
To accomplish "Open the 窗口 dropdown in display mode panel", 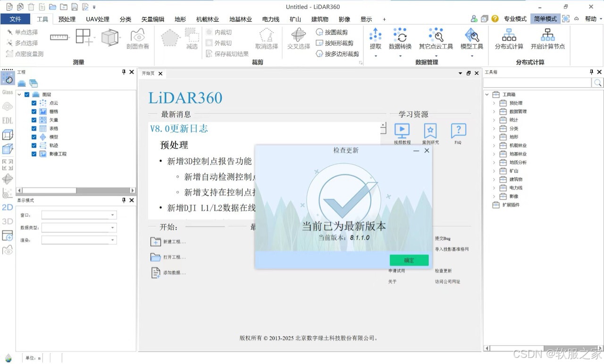I will pyautogui.click(x=79, y=215).
